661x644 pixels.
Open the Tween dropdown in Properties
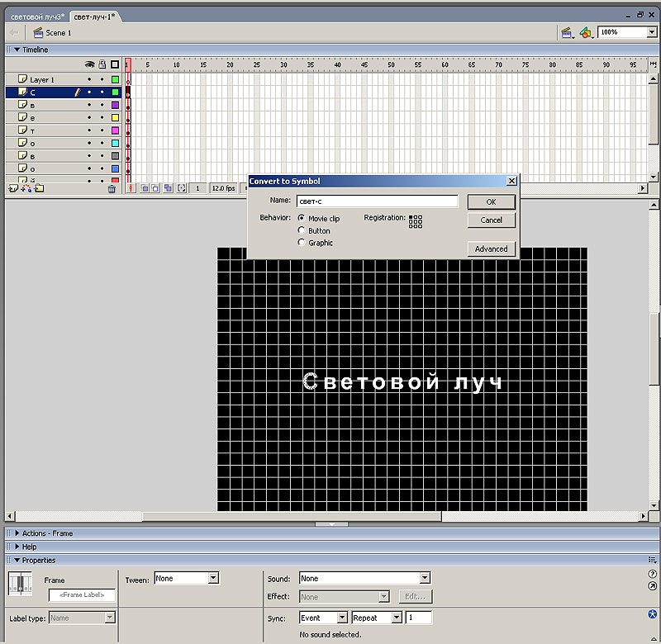click(x=213, y=578)
